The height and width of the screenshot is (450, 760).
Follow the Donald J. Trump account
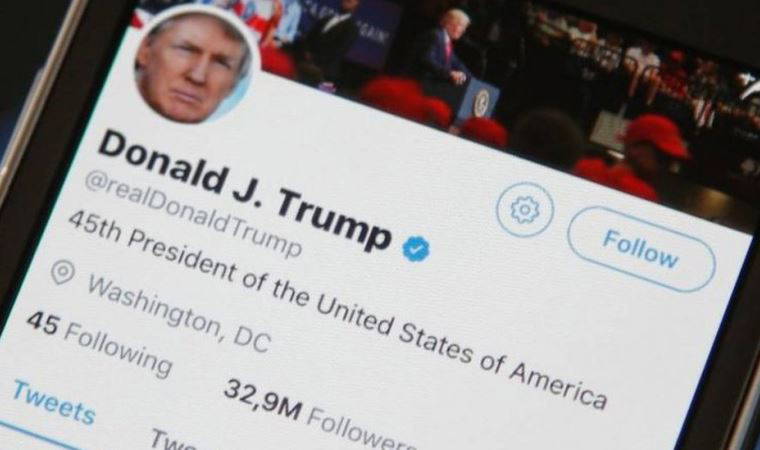[641, 249]
